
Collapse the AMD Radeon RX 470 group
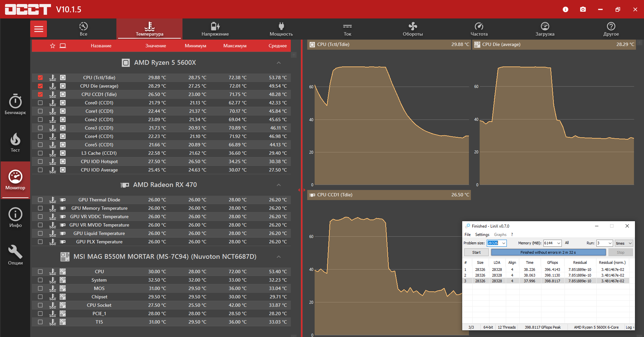pyautogui.click(x=278, y=185)
